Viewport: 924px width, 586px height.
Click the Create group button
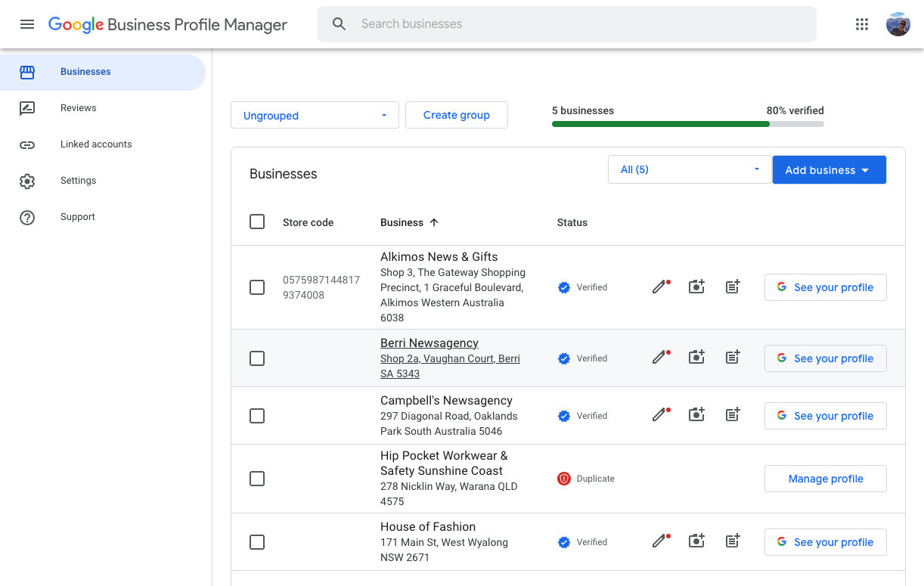(x=457, y=115)
